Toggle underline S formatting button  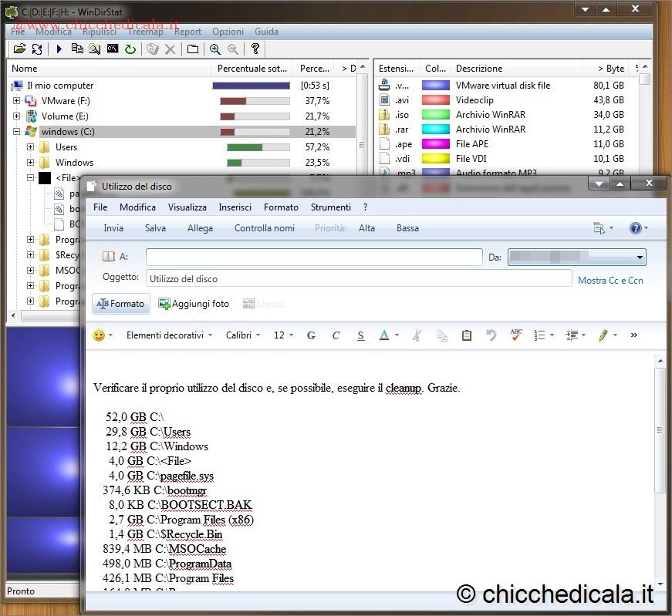(360, 335)
